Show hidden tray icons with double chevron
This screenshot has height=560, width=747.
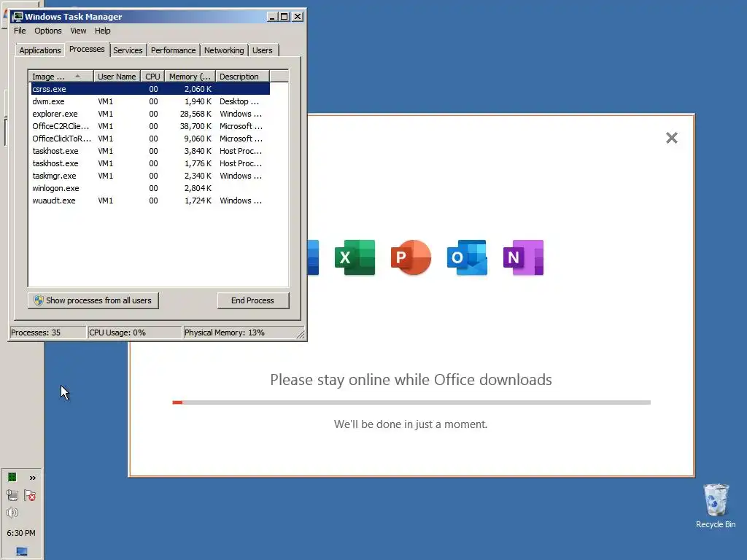(32, 478)
